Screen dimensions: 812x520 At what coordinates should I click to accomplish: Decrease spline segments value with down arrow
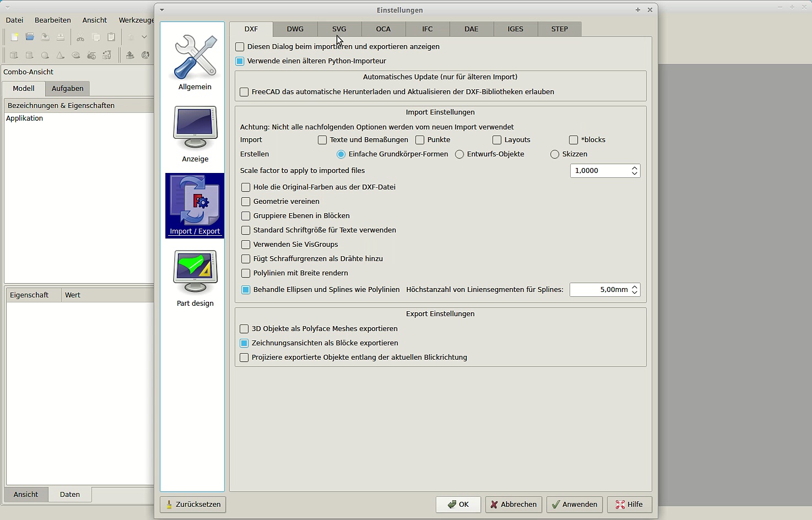click(634, 292)
